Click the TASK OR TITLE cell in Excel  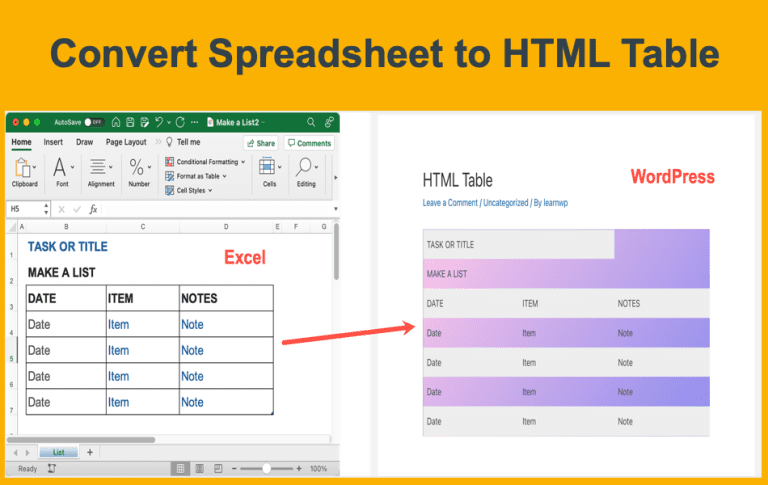pyautogui.click(x=68, y=247)
